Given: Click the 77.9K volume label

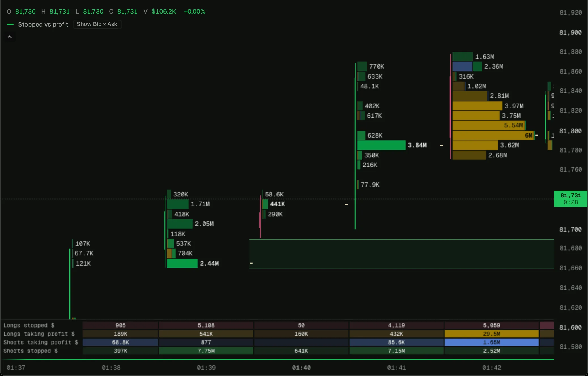Looking at the screenshot, I should 370,185.
